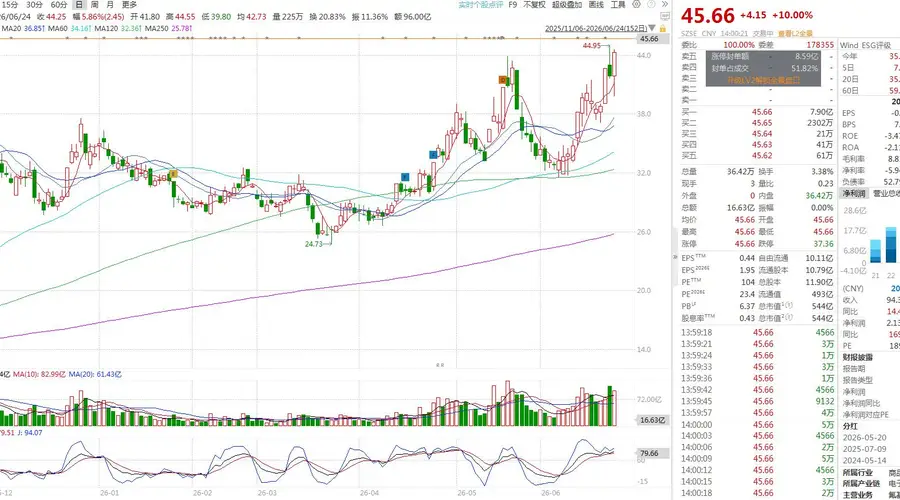Switch to the 周 weekly period
The height and width of the screenshot is (500, 900).
click(95, 5)
